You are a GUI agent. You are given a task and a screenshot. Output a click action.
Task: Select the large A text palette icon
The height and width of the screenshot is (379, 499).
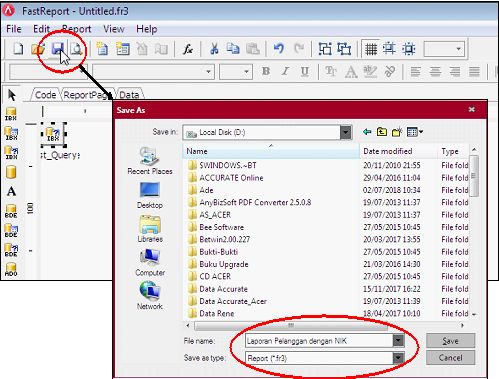pos(11,191)
